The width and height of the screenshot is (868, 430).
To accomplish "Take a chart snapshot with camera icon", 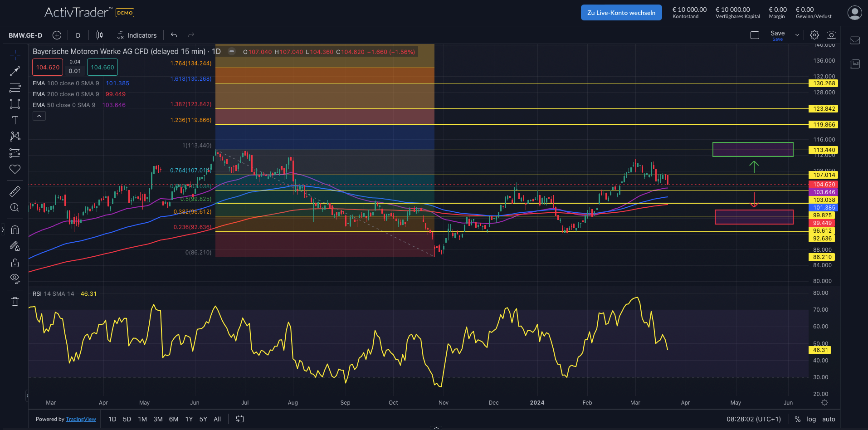I will tap(831, 35).
